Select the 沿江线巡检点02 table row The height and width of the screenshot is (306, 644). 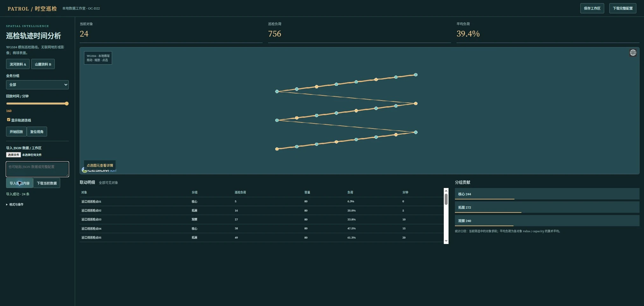261,211
